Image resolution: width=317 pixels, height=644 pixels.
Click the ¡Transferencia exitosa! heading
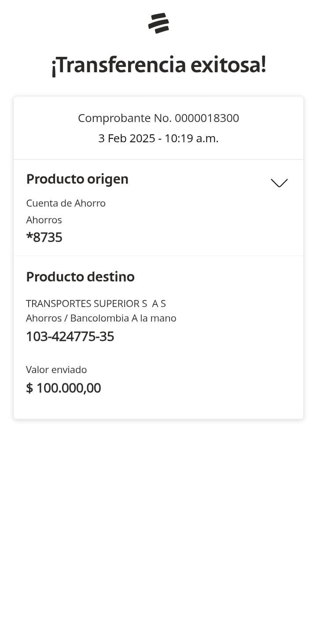[158, 65]
